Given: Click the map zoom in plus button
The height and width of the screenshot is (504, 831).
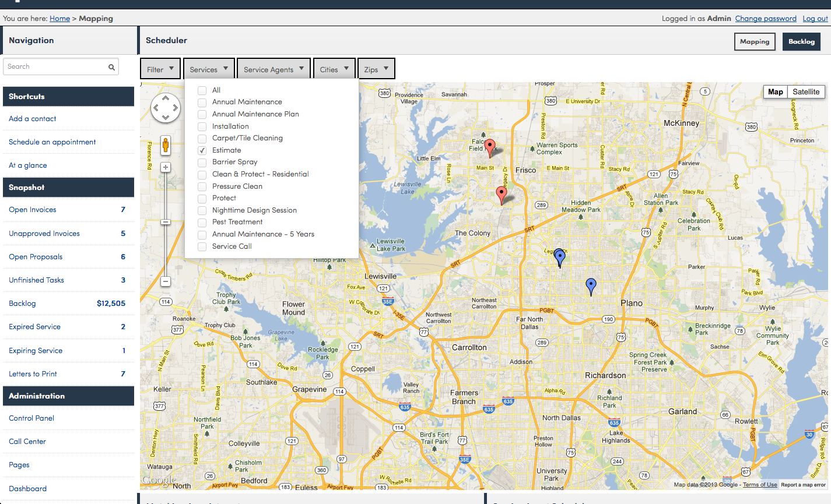Looking at the screenshot, I should 166,167.
